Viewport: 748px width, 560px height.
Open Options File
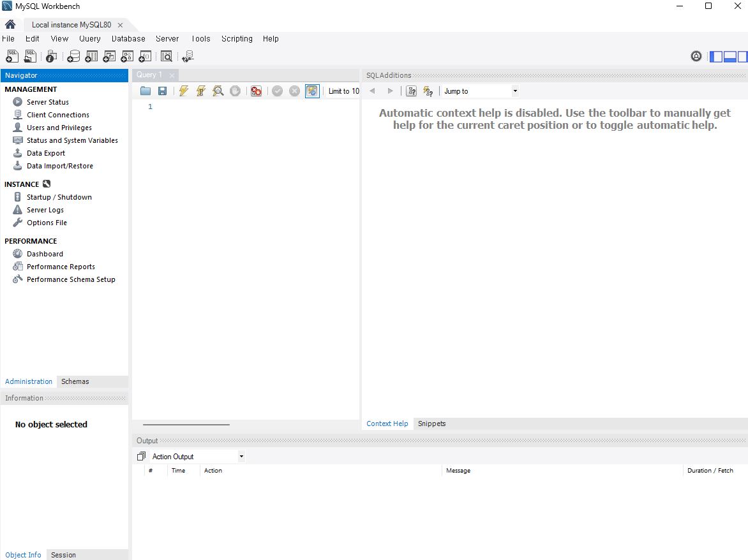pyautogui.click(x=47, y=223)
